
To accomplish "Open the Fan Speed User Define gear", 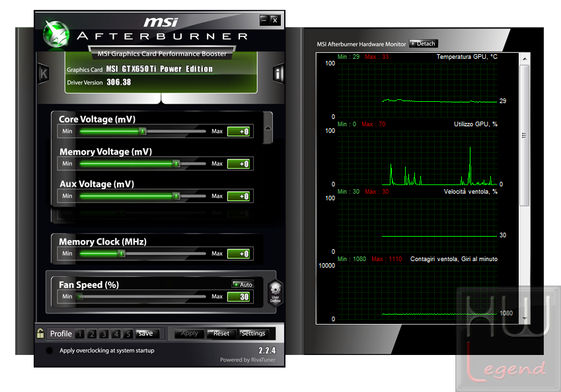I will [x=276, y=293].
